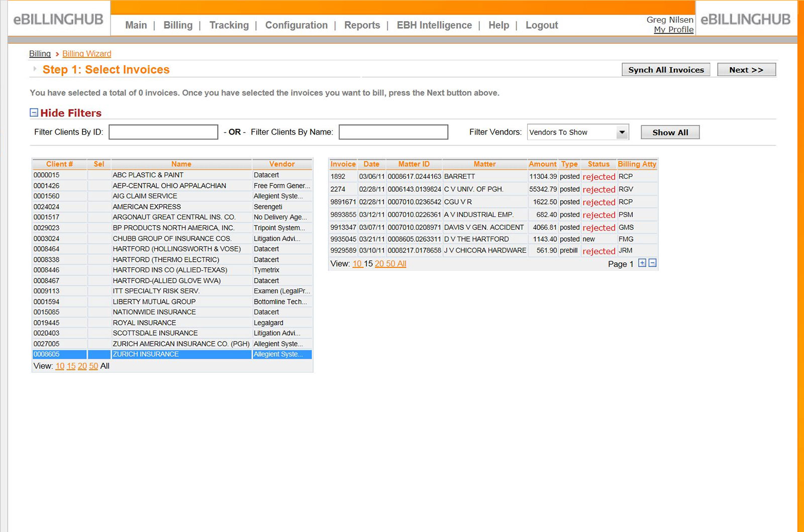Sort invoices by Matter ID header
804x532 pixels.
[414, 164]
